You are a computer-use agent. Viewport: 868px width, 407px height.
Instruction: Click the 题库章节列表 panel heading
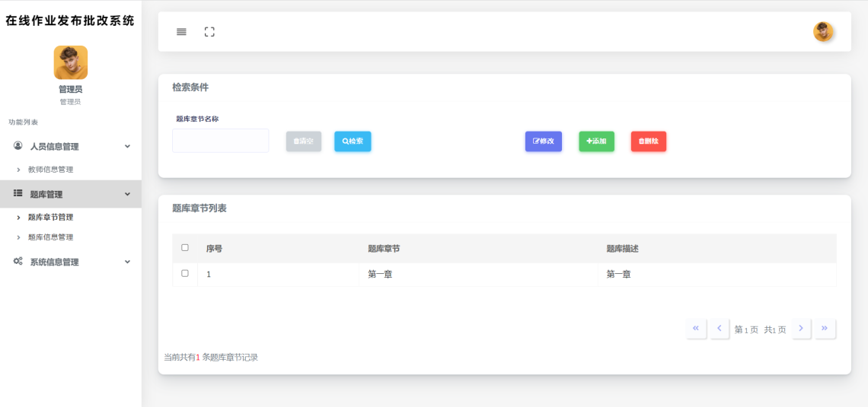(x=199, y=208)
